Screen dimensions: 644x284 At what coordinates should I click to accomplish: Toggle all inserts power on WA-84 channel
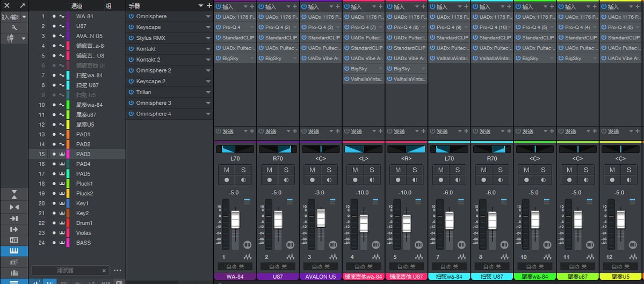(218, 6)
